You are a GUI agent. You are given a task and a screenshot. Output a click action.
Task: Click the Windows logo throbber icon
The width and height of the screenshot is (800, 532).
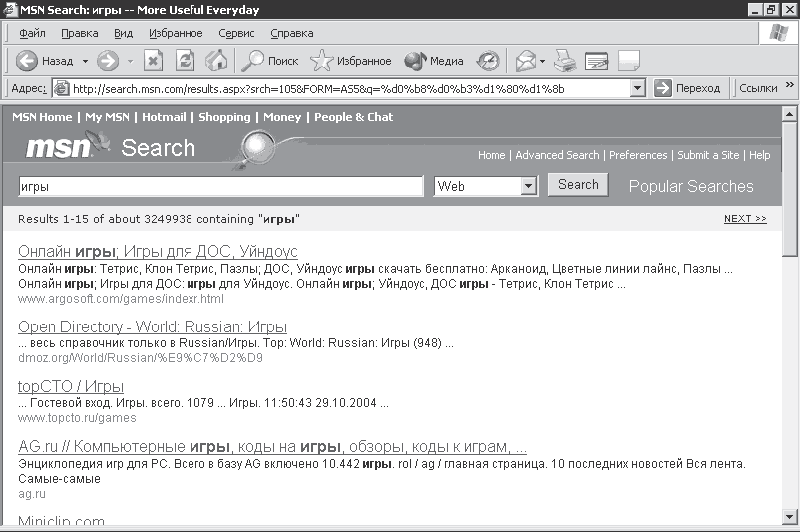[x=779, y=33]
